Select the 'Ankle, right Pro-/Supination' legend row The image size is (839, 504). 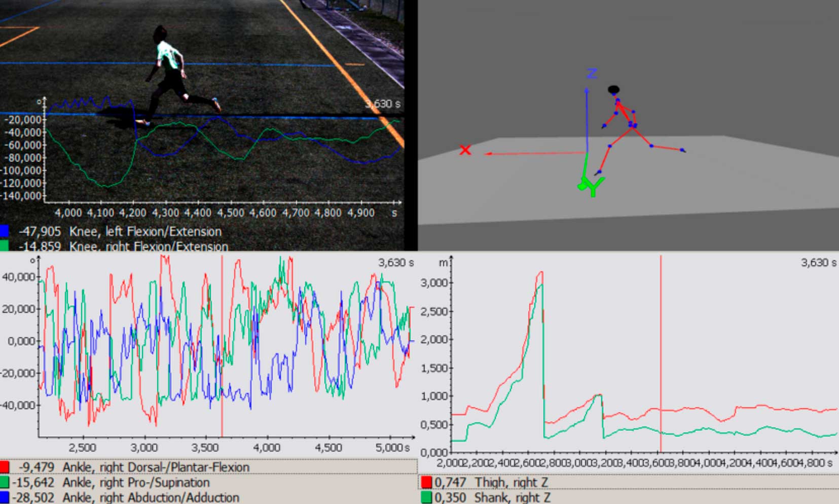(x=135, y=482)
